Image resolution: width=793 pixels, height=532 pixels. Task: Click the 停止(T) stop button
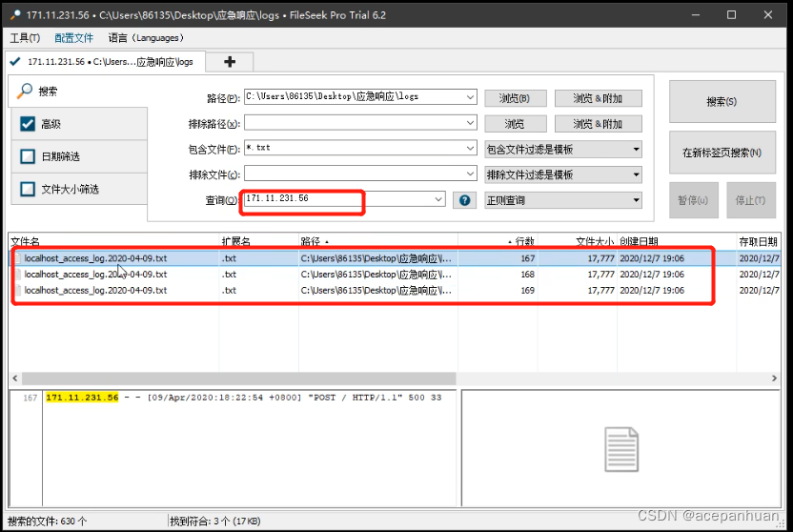coord(750,200)
